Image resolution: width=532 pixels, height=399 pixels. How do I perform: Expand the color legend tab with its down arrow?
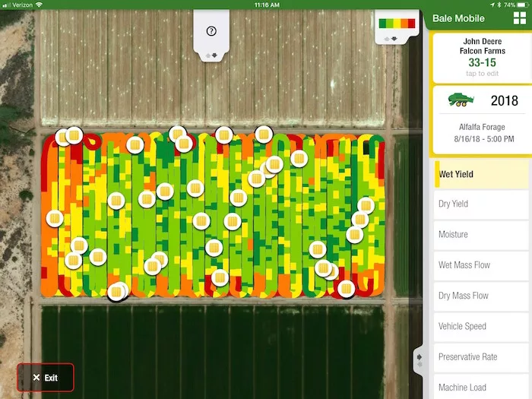[x=394, y=39]
